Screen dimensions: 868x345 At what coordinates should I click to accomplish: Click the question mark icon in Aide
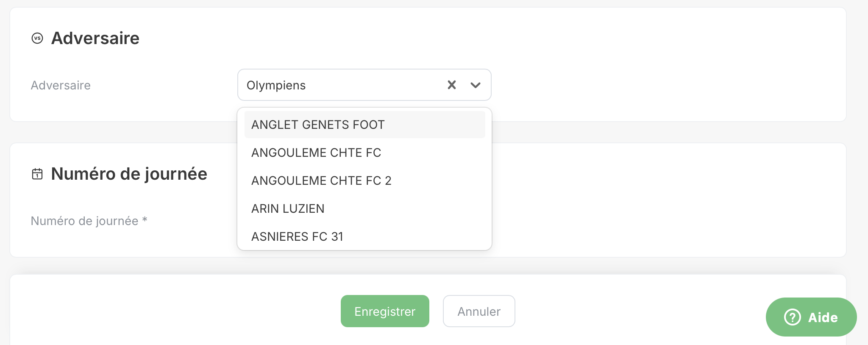792,317
